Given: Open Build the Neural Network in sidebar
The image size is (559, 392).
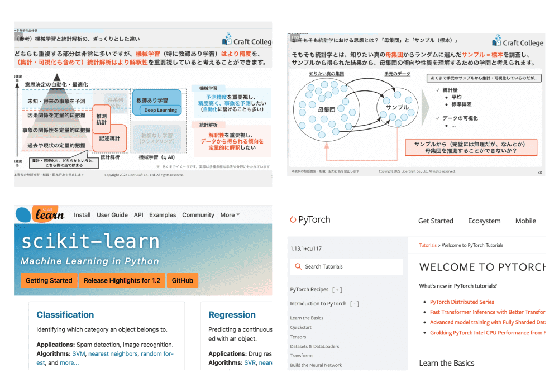Looking at the screenshot, I should click(x=316, y=365).
